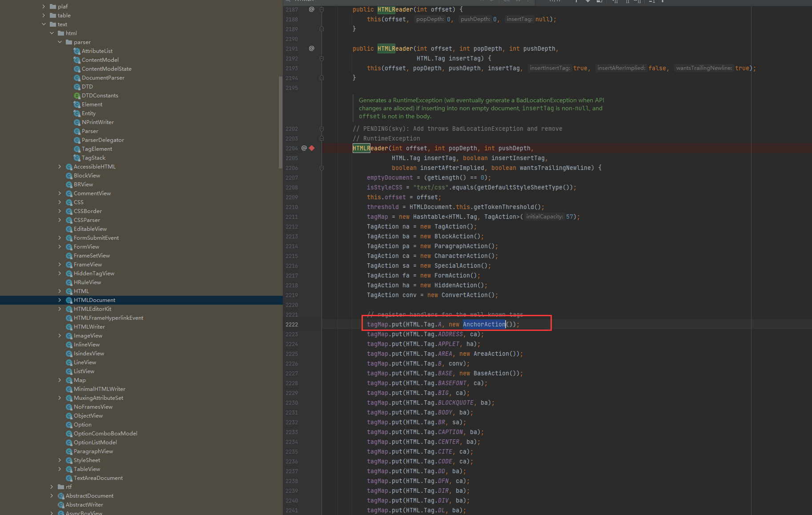The height and width of the screenshot is (515, 812).
Task: Click line number 2222 in the gutter
Action: [x=292, y=324]
